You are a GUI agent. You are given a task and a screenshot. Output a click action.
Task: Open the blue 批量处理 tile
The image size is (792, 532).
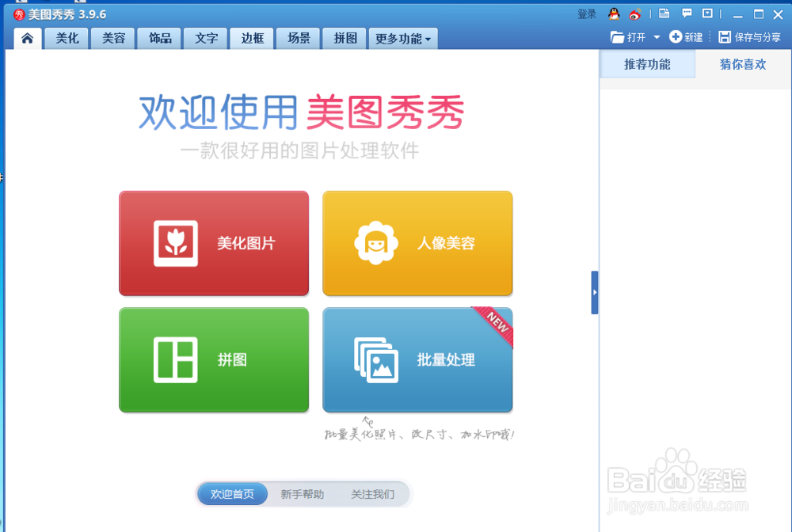pos(417,360)
